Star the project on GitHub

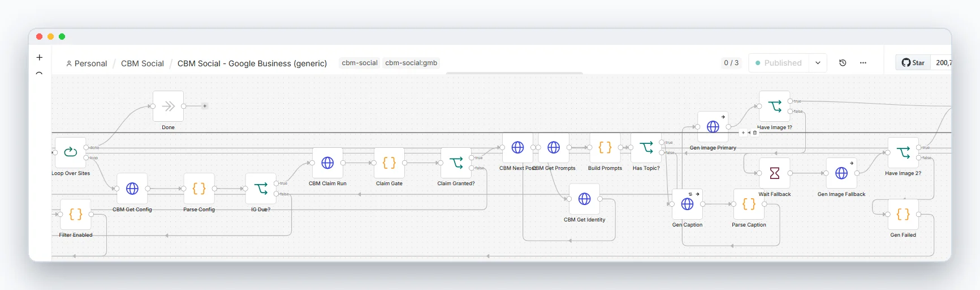tap(913, 63)
